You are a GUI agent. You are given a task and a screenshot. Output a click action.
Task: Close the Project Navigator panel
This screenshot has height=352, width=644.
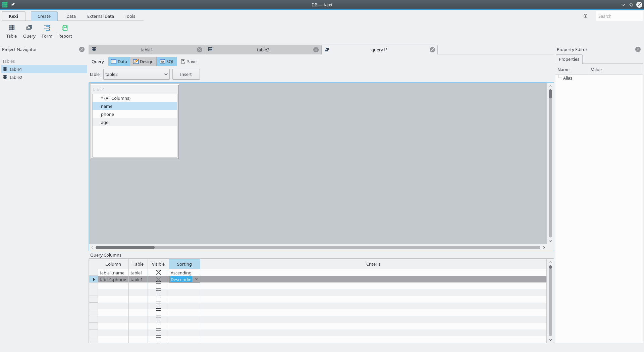point(82,49)
